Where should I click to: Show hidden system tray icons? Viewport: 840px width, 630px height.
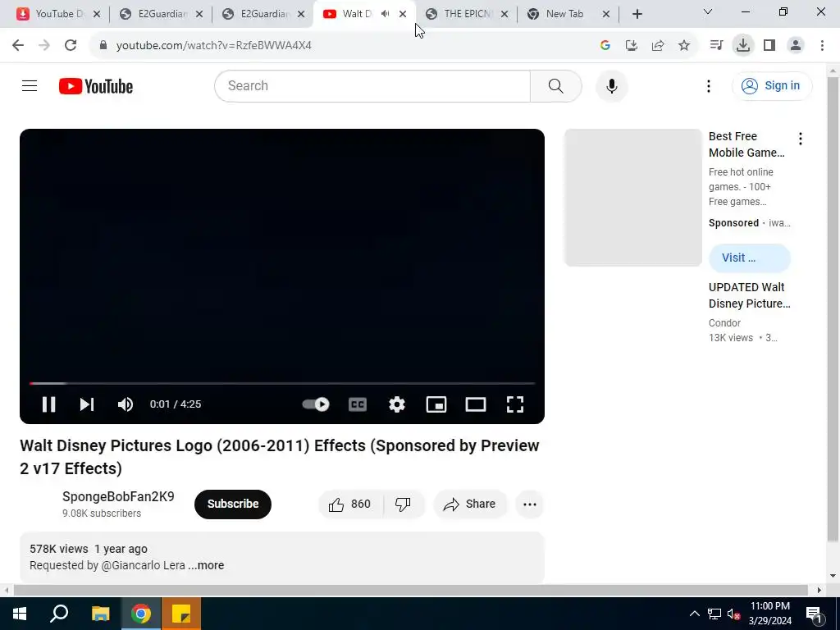694,614
